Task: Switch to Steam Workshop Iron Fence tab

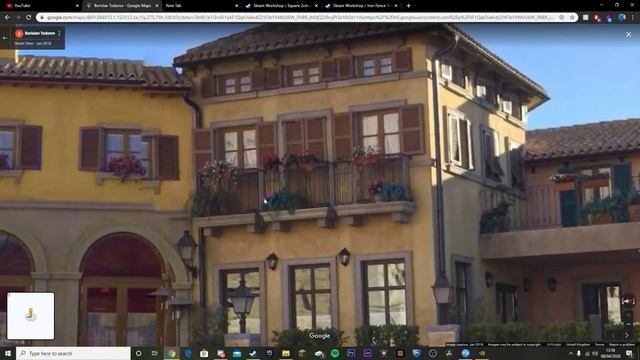Action: [x=362, y=6]
